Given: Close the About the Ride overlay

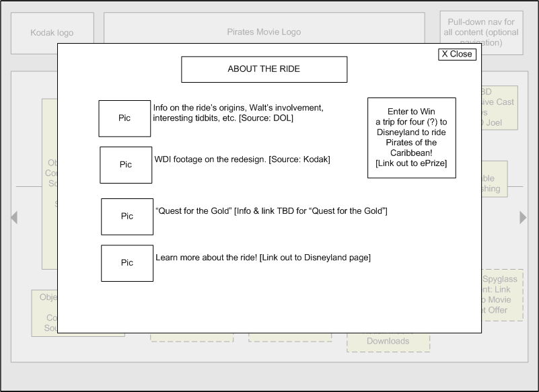Looking at the screenshot, I should 457,54.
